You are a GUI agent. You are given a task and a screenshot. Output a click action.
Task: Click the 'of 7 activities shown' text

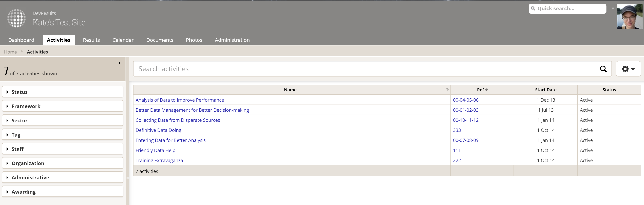(33, 74)
